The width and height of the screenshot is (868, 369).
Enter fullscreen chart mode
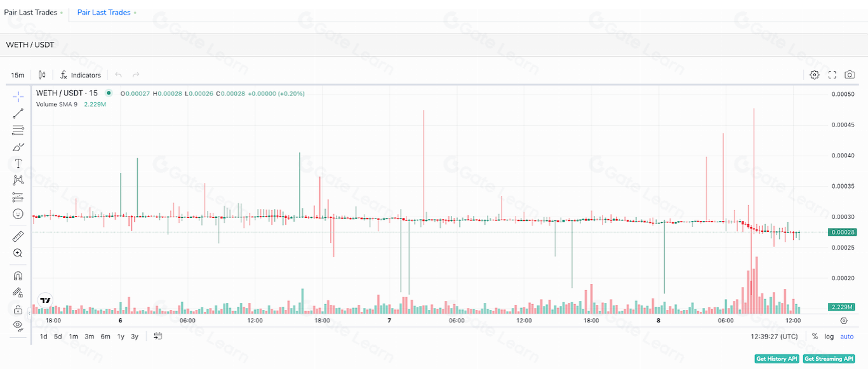[x=832, y=75]
